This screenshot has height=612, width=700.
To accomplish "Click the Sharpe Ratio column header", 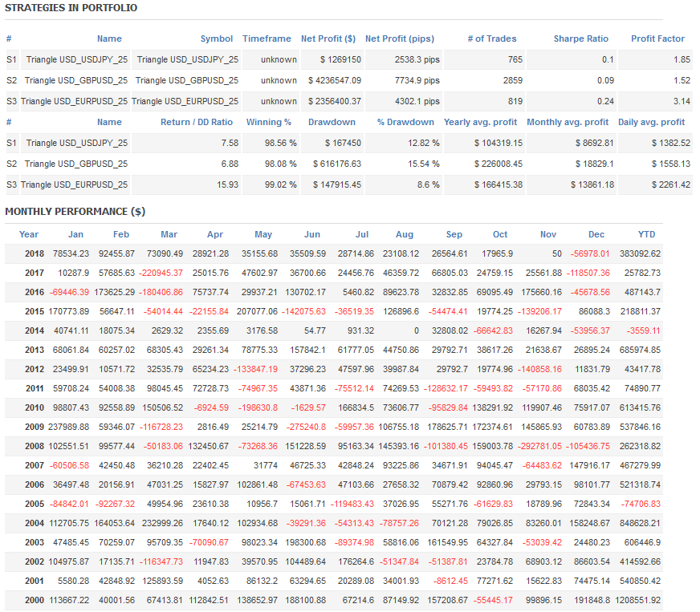I will [581, 39].
